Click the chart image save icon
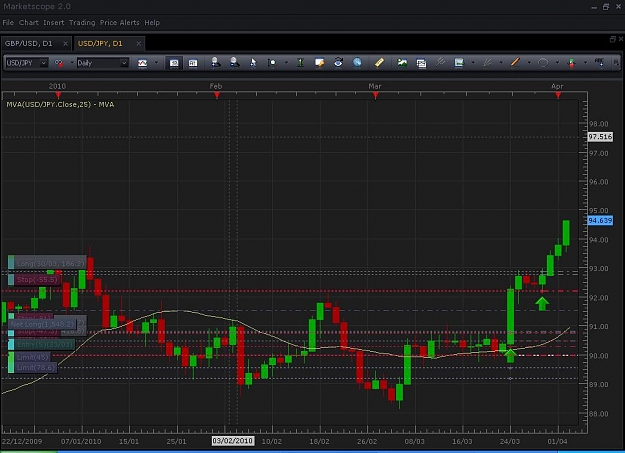The height and width of the screenshot is (453, 625). (459, 62)
